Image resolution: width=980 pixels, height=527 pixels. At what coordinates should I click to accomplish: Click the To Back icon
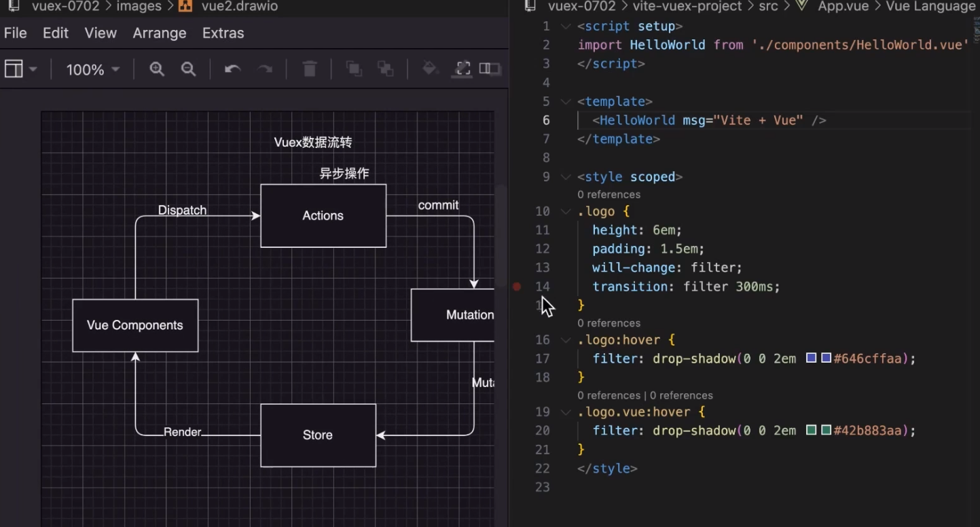point(386,69)
